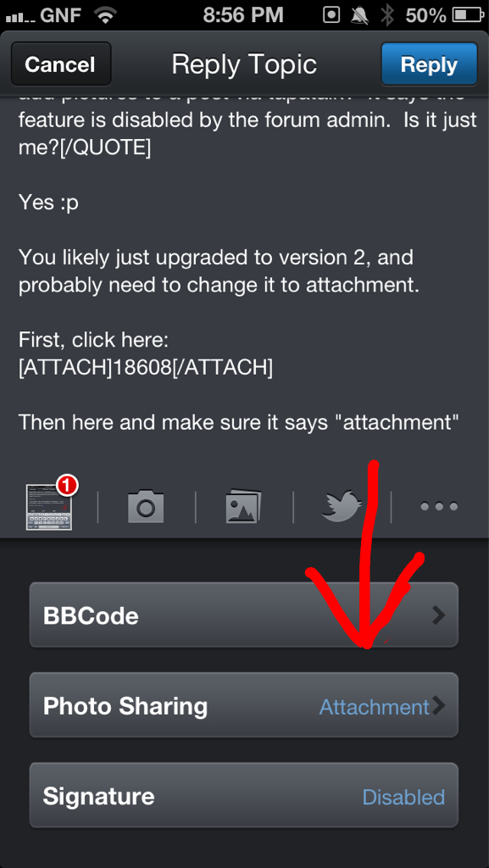Tap the Twitter bird icon

pyautogui.click(x=342, y=506)
